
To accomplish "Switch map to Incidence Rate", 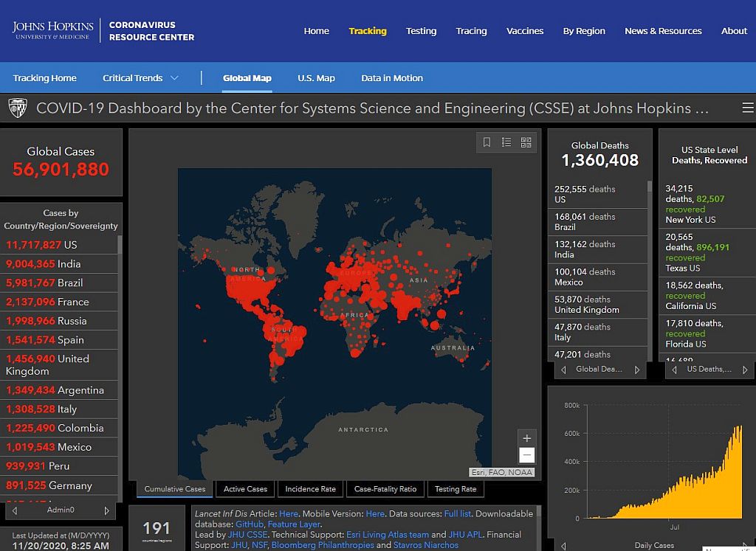I will pyautogui.click(x=310, y=489).
